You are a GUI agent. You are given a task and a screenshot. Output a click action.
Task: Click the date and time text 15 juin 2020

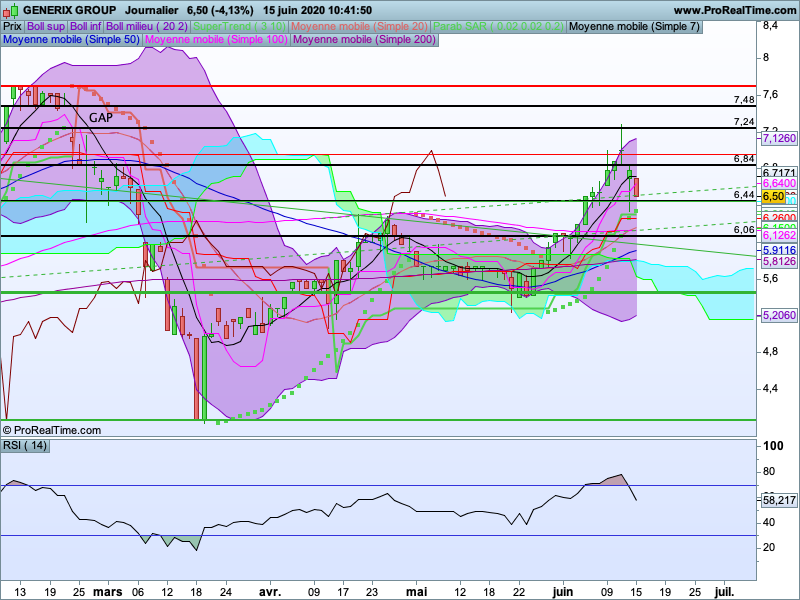317,10
